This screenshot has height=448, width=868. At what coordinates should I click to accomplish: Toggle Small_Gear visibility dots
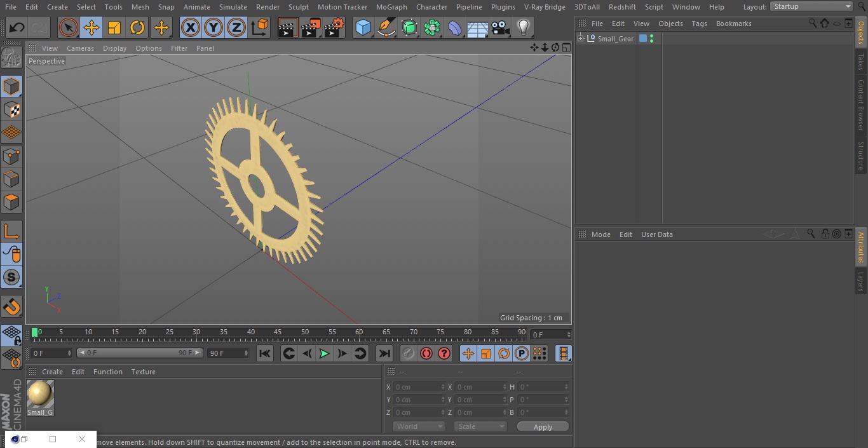pyautogui.click(x=651, y=39)
